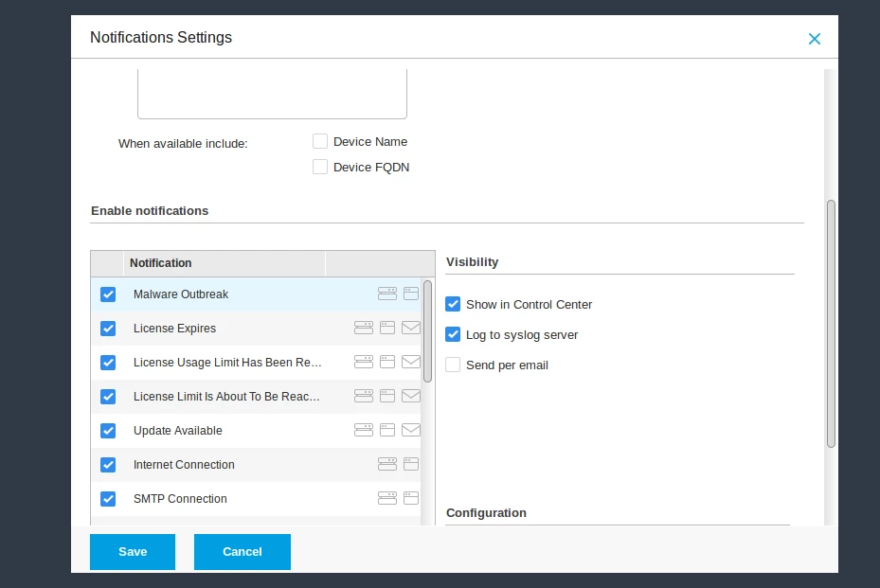This screenshot has height=588, width=880.
Task: Click inside the empty text area at top
Action: (x=272, y=93)
